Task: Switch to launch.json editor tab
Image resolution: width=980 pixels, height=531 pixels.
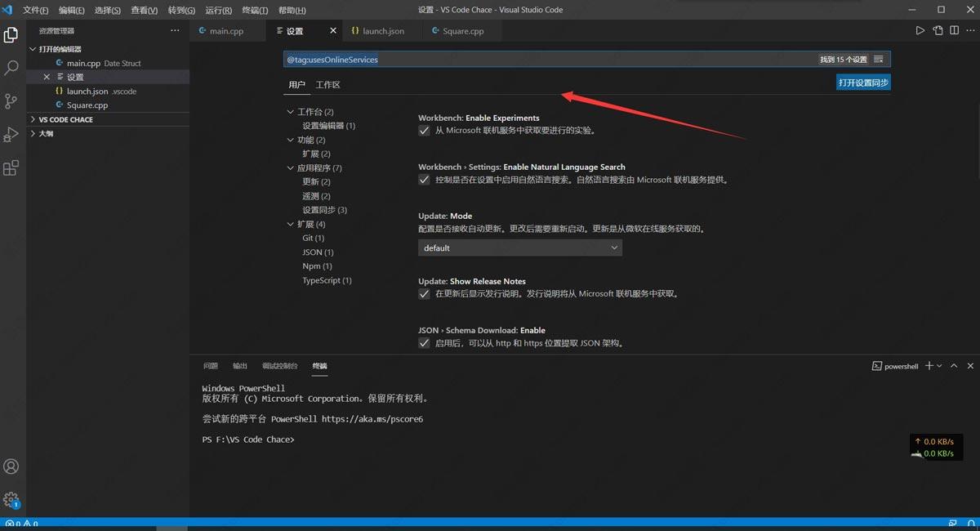Action: tap(384, 31)
